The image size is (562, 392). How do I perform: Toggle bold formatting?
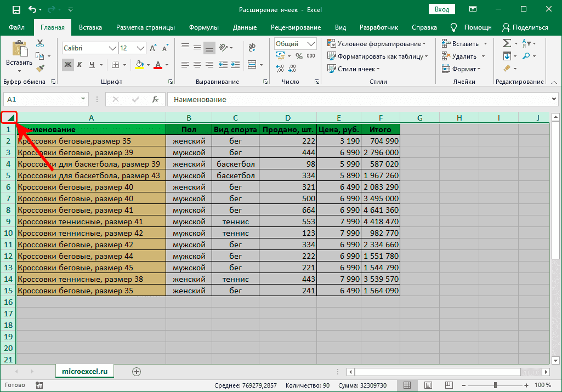(67, 64)
